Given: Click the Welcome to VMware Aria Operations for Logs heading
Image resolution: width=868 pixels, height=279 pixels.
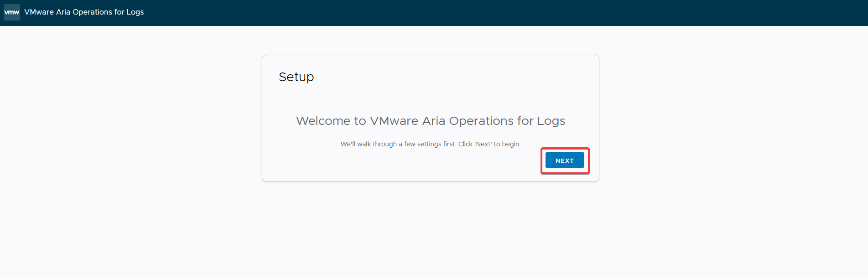Looking at the screenshot, I should coord(431,121).
